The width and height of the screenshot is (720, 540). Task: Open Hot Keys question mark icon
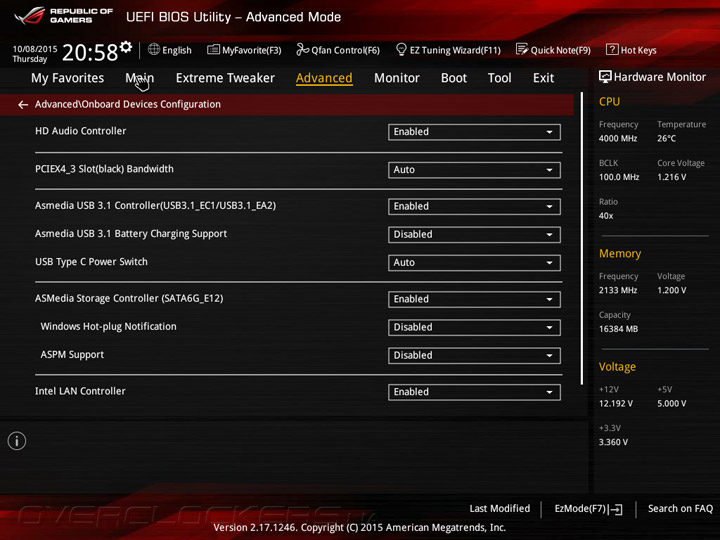[612, 49]
